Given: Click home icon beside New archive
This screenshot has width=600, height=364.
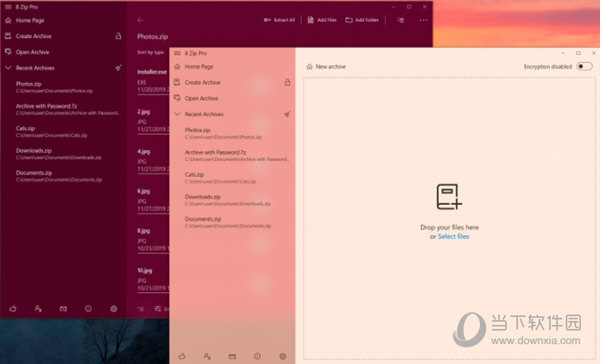Looking at the screenshot, I should (x=309, y=67).
